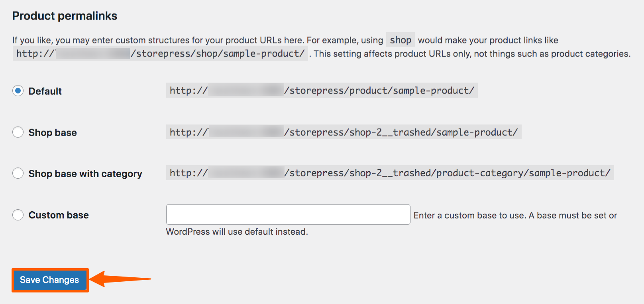
Task: Pick the Custom base radio button
Action: [x=18, y=215]
